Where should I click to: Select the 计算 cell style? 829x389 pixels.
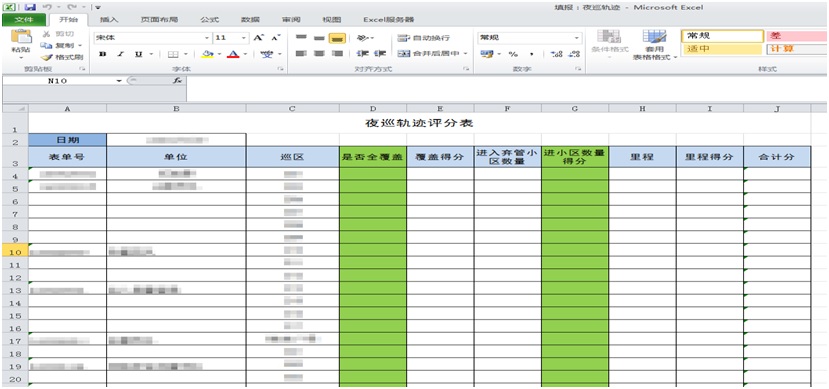point(797,50)
